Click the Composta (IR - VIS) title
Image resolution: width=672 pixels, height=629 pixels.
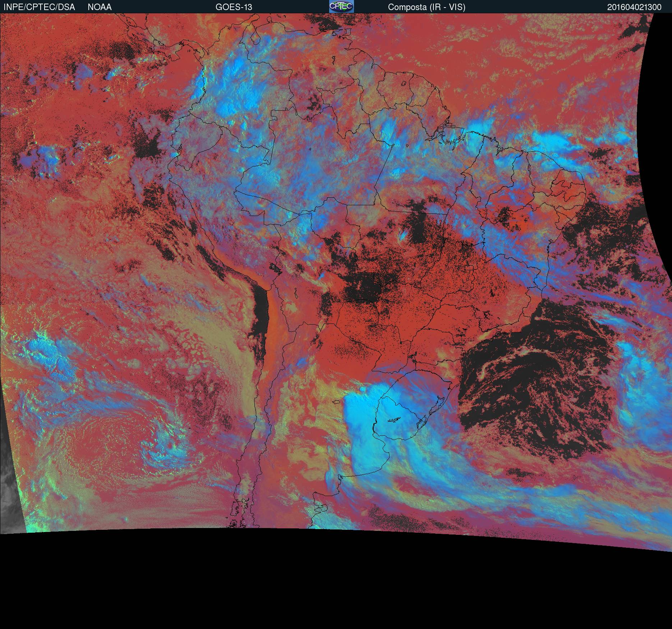(x=427, y=7)
